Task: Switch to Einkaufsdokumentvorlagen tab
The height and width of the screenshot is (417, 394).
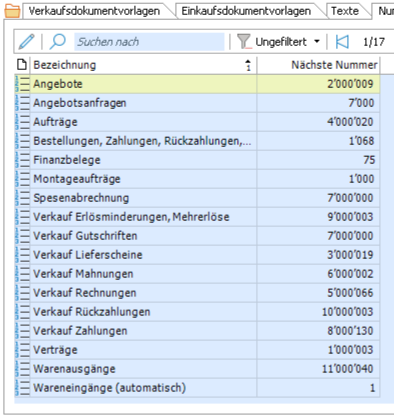Action: point(246,11)
